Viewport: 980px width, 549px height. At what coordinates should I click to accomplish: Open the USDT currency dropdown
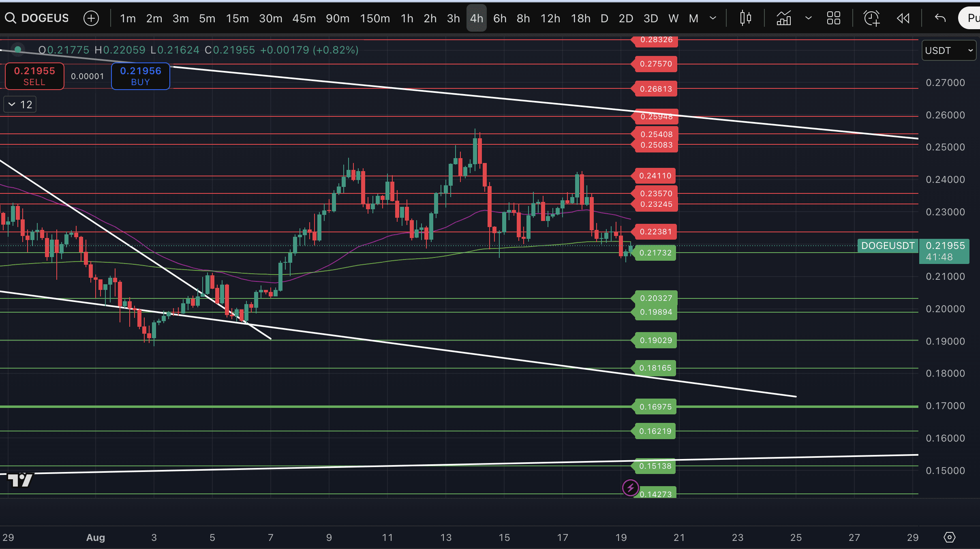coord(949,50)
